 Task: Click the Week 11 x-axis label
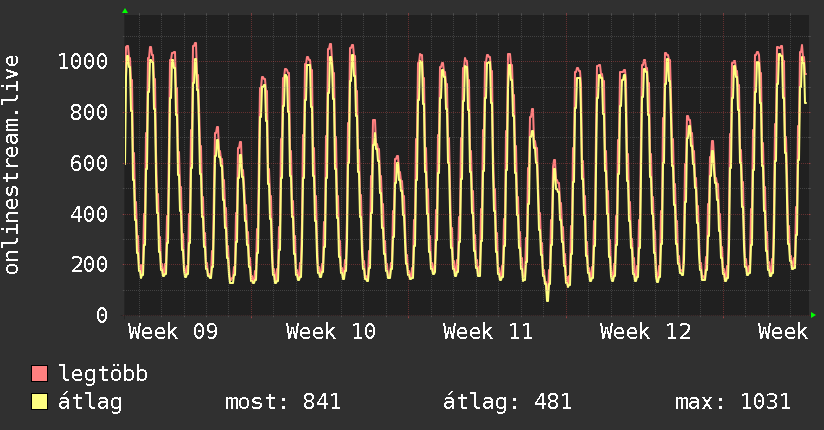[x=488, y=332]
